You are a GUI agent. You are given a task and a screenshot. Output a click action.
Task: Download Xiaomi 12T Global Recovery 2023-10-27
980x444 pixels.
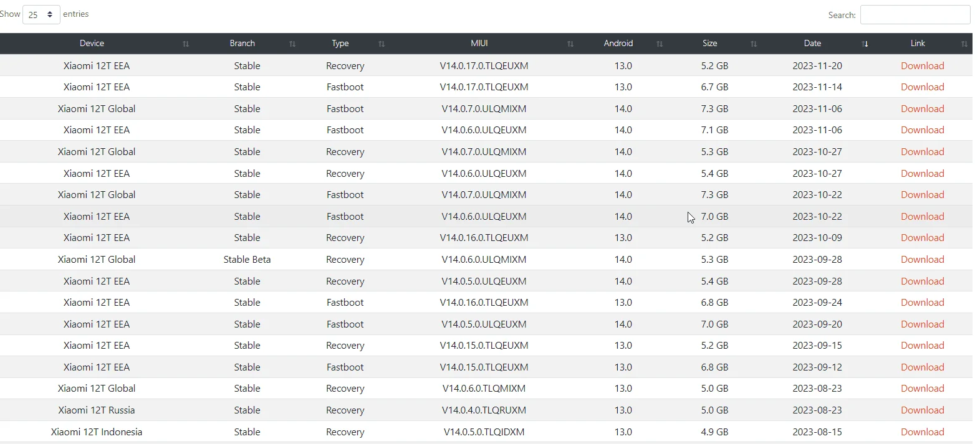click(x=923, y=151)
